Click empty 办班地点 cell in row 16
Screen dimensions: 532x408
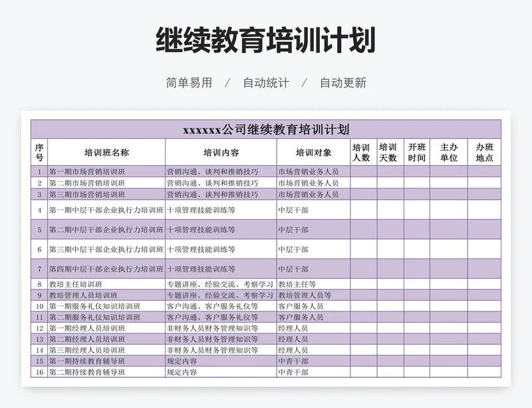pos(485,372)
